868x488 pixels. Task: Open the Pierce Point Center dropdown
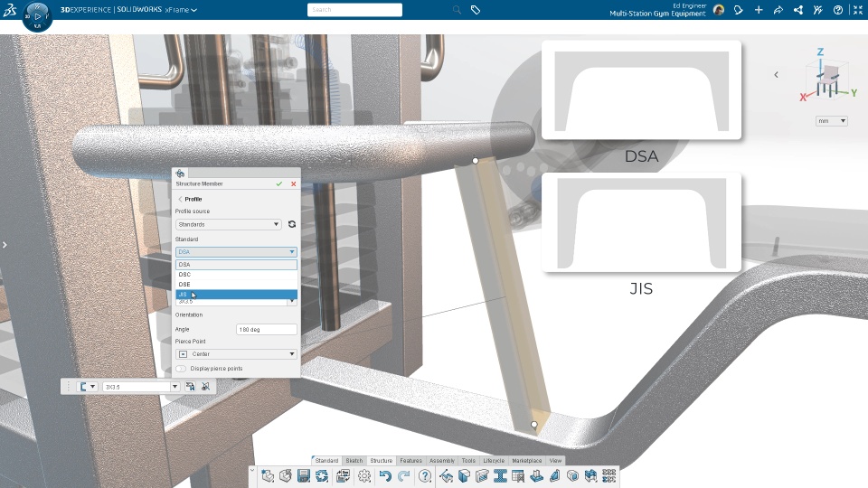[236, 354]
